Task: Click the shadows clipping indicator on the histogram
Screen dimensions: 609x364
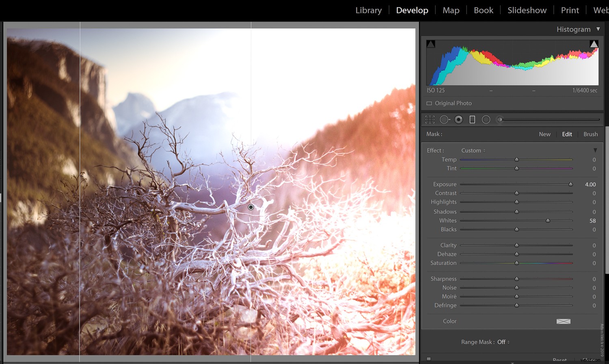Action: pos(431,43)
